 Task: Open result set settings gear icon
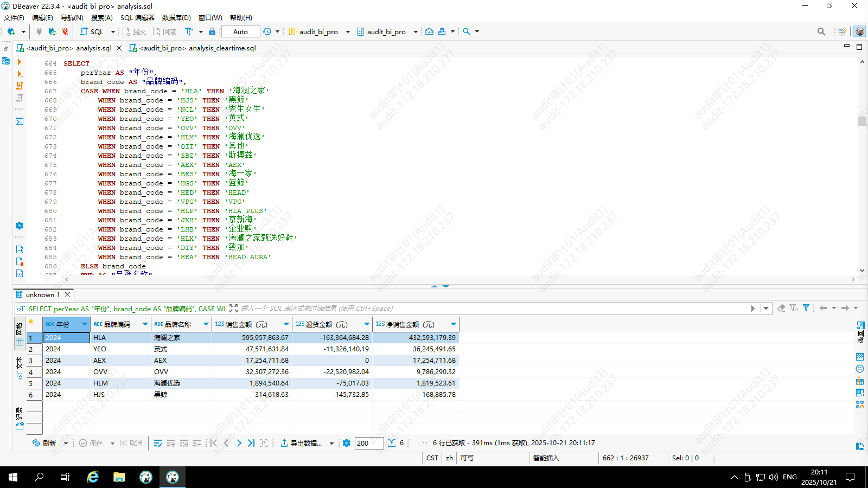[x=347, y=443]
